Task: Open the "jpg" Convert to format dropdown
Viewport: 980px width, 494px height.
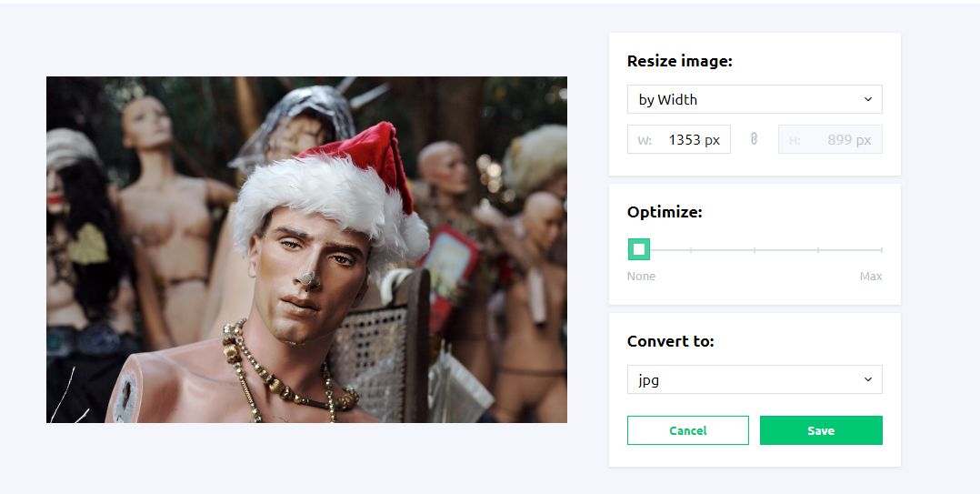Action: pos(754,379)
